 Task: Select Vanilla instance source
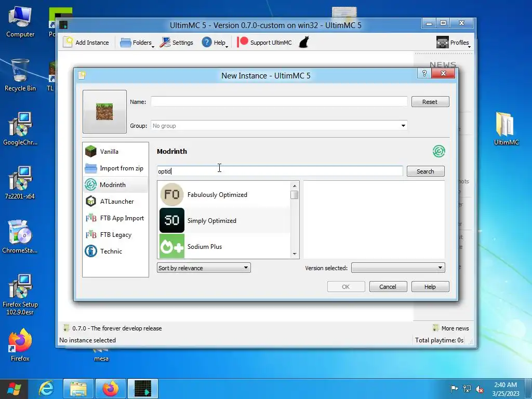tap(115, 151)
